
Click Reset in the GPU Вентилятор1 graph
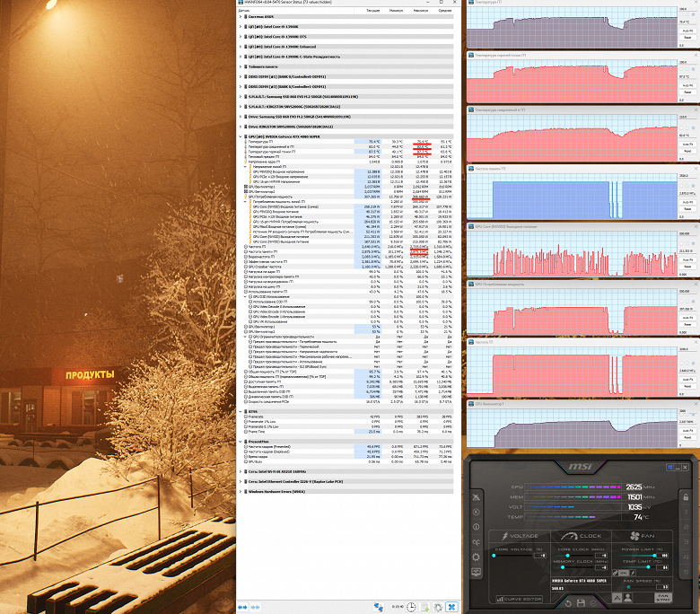pos(687,439)
